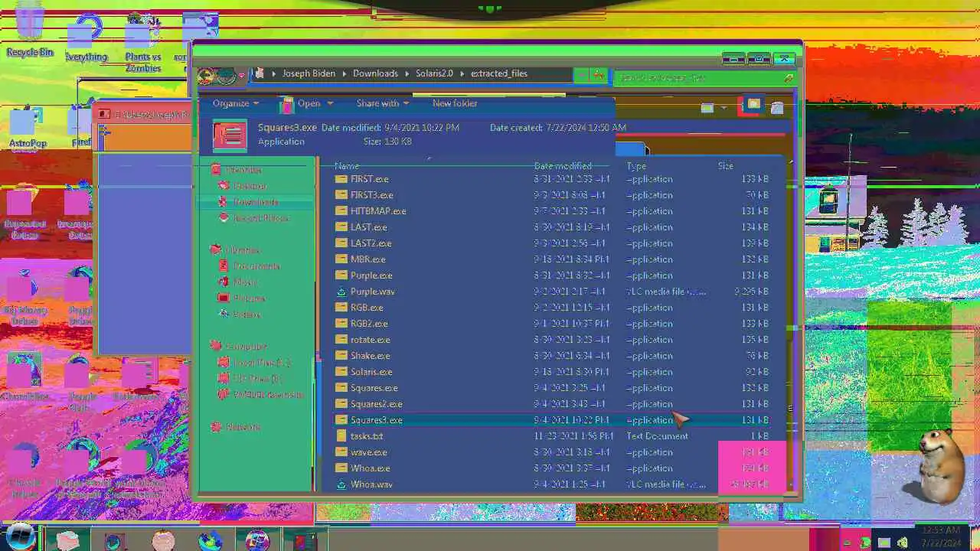
Task: Select the HITBMAP.exe file icon
Action: click(341, 211)
